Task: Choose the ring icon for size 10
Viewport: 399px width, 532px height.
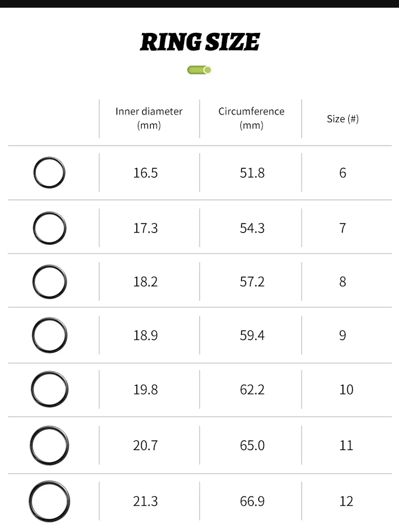Action: (x=49, y=389)
